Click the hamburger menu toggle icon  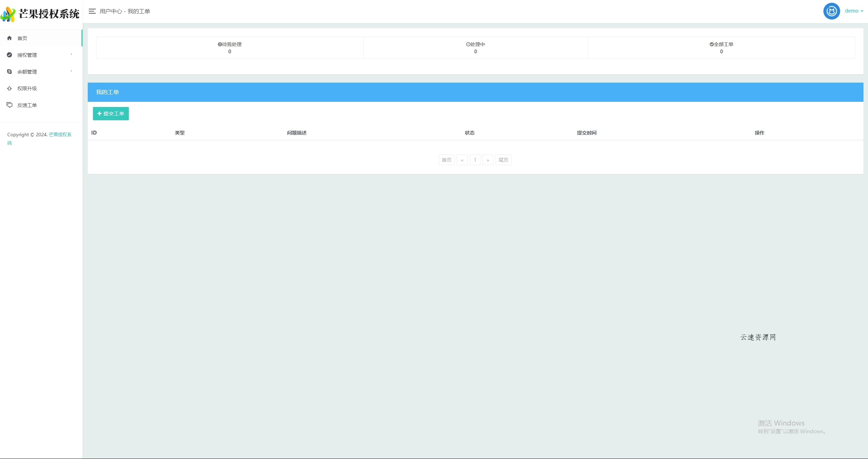tap(92, 11)
